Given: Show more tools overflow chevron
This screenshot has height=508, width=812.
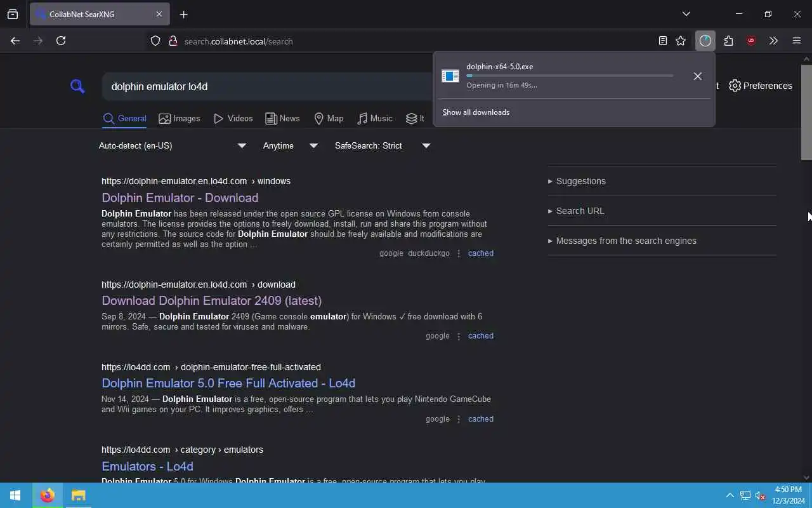Looking at the screenshot, I should tap(773, 41).
